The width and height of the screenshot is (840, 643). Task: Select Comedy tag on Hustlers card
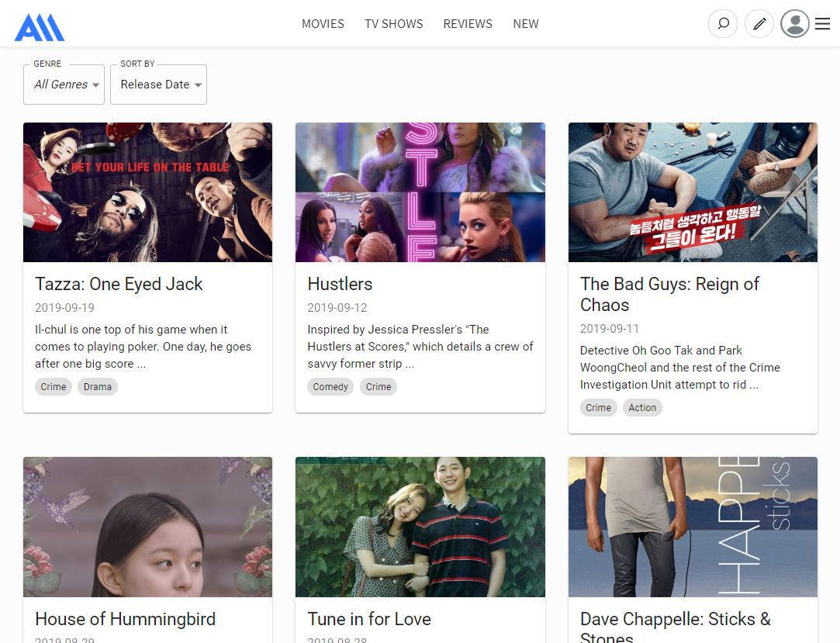coord(330,387)
